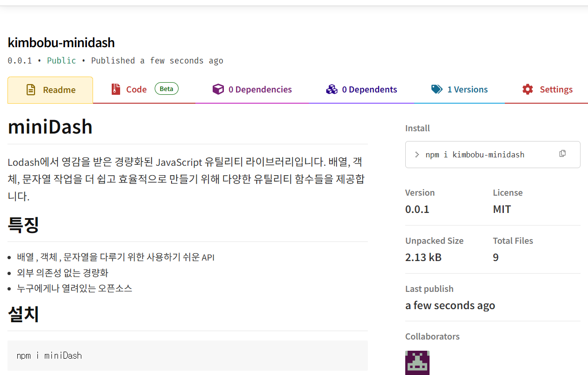Click the Settings gear icon
This screenshot has width=588, height=375.
(x=528, y=89)
